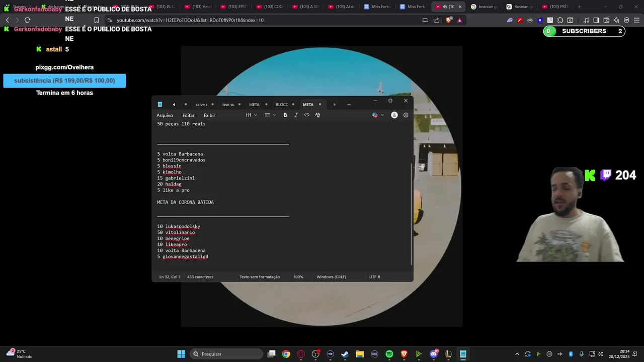644x362 pixels.
Task: Open the Windows Start menu
Action: [181, 354]
